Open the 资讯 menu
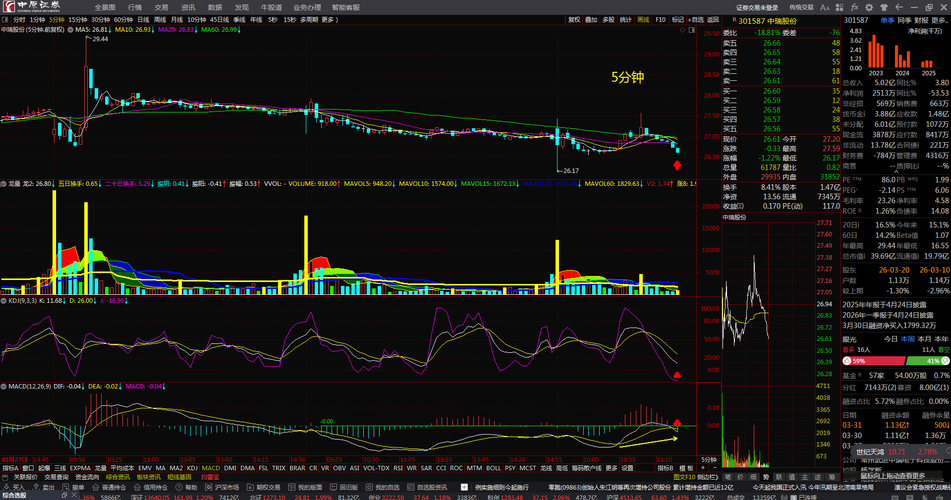Screen dimensions: 951x500 [188, 7]
